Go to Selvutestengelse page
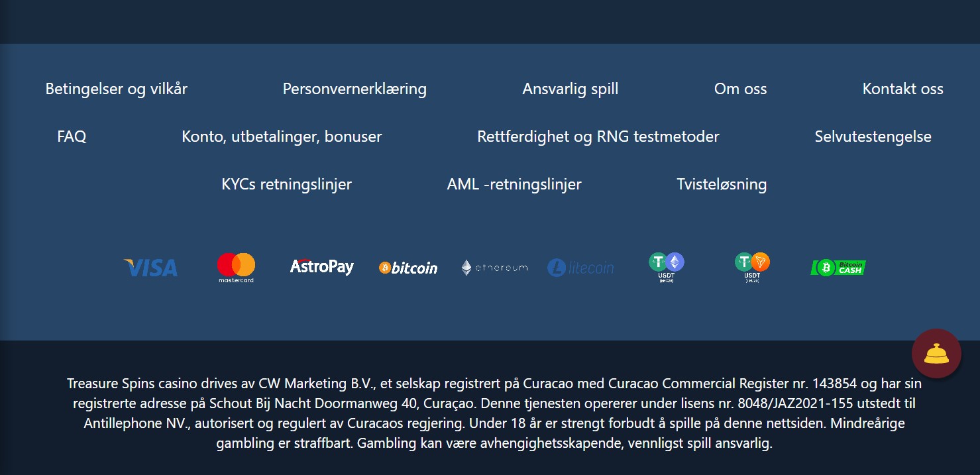 (x=873, y=136)
